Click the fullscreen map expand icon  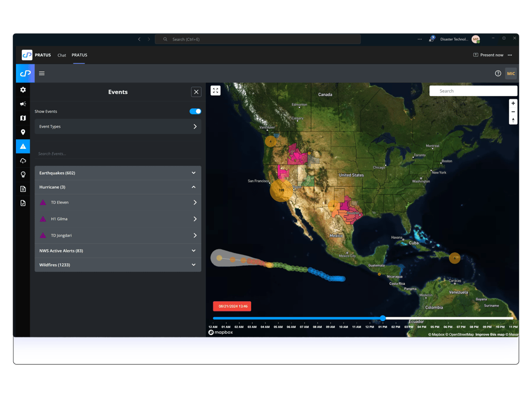click(x=215, y=91)
